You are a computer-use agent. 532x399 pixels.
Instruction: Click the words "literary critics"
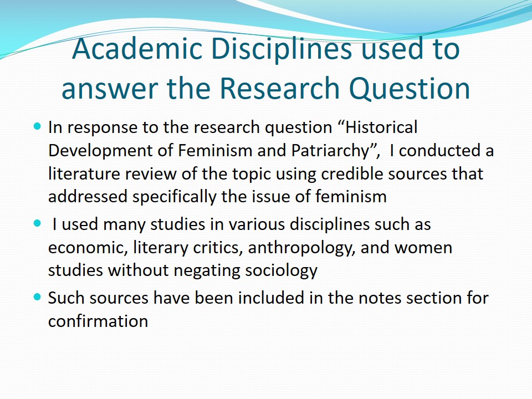click(x=179, y=248)
